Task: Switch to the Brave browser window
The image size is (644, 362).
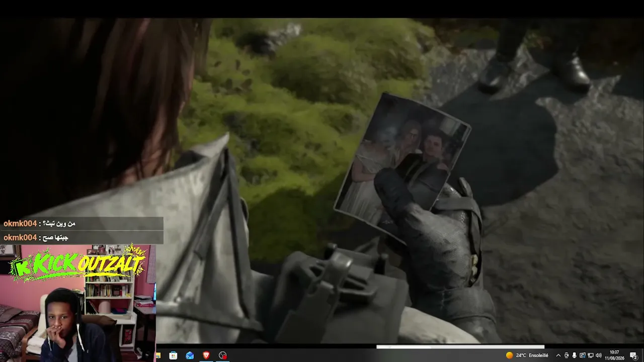Action: point(206,355)
